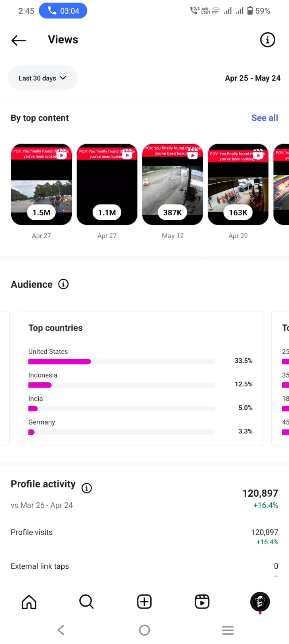Open the 387K views May 12 reel

tap(173, 184)
